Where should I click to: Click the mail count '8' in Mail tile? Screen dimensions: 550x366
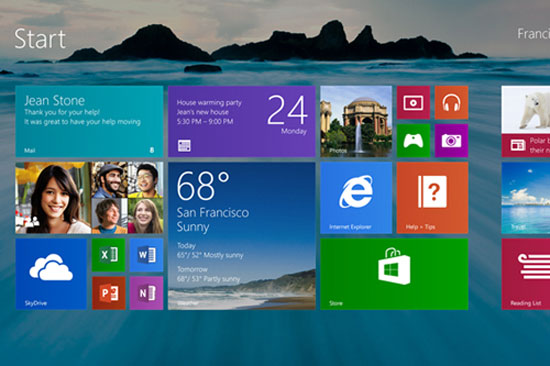[152, 150]
